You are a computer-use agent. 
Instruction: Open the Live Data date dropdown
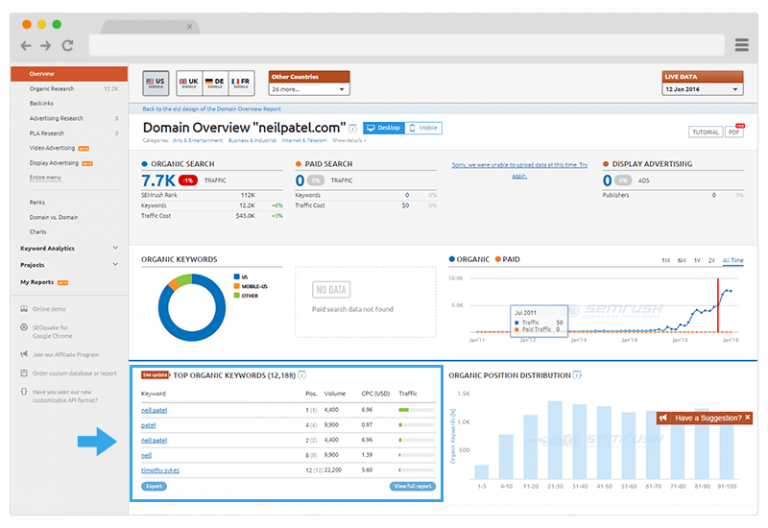coord(703,89)
